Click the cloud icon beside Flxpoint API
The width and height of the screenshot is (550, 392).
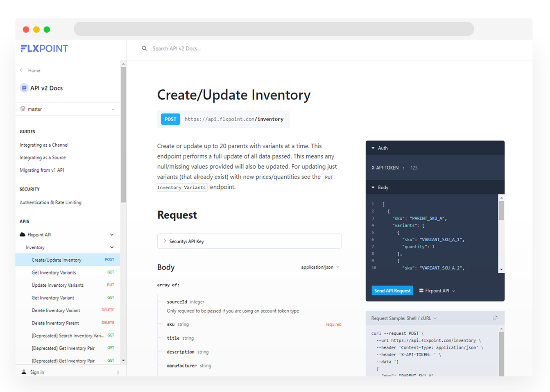[x=23, y=235]
